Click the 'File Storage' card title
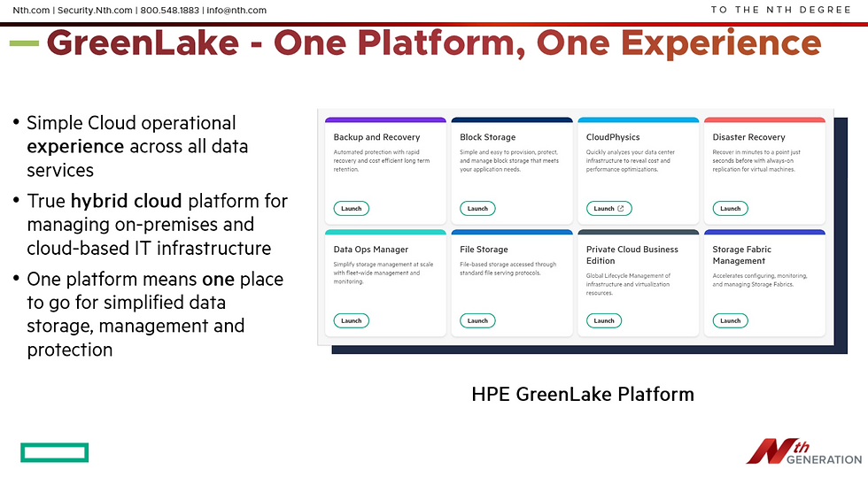 (484, 250)
